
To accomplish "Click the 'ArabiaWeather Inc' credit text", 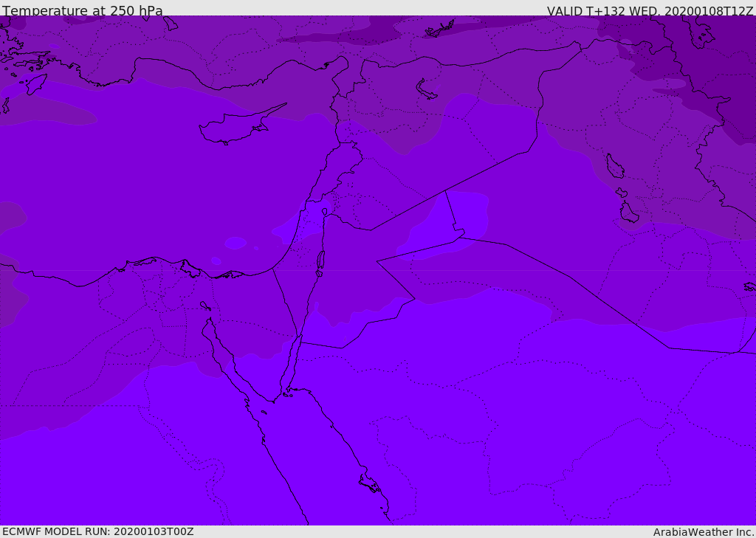I will click(x=703, y=532).
